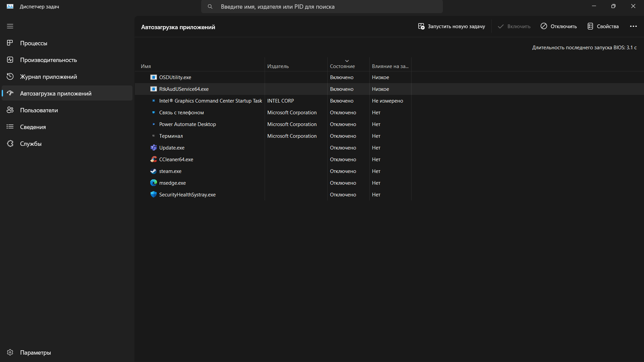Click the Автозагрузка приложений page heading
Viewport: 644px width, 362px height.
pos(178,27)
